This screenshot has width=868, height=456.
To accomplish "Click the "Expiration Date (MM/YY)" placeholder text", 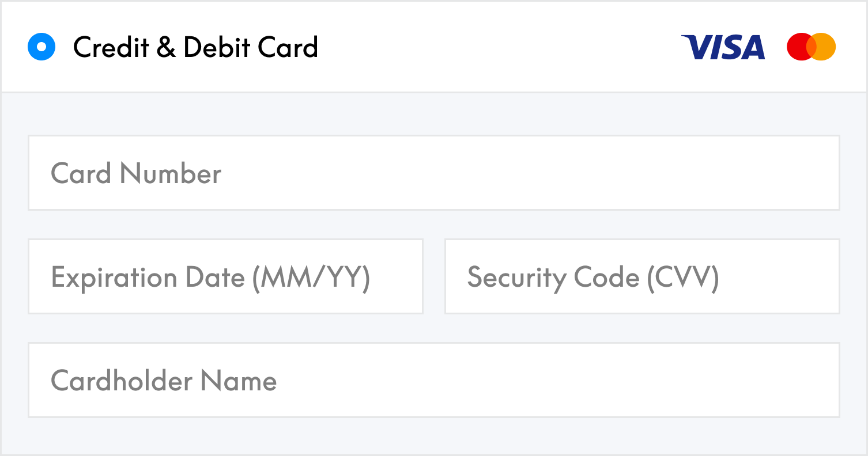I will coord(210,278).
